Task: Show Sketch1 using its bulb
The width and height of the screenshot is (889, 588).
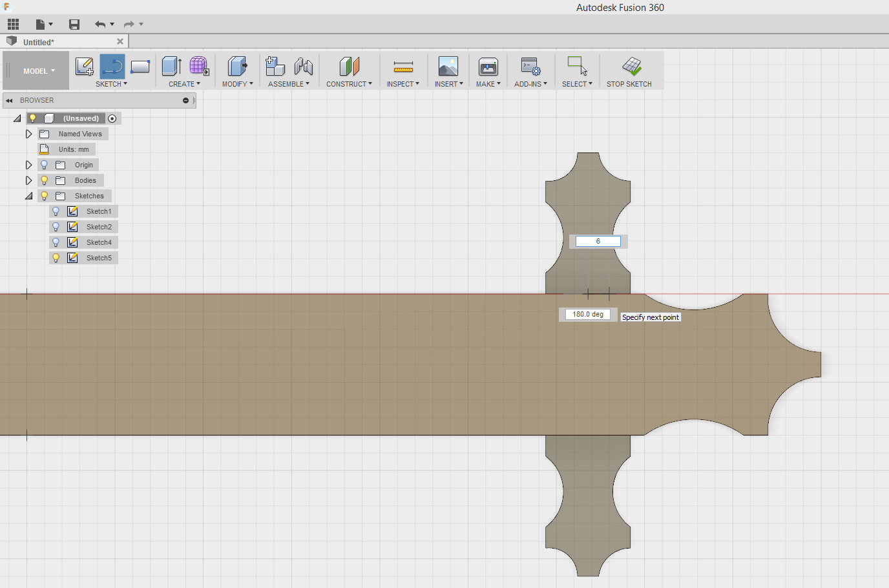Action: coord(56,211)
